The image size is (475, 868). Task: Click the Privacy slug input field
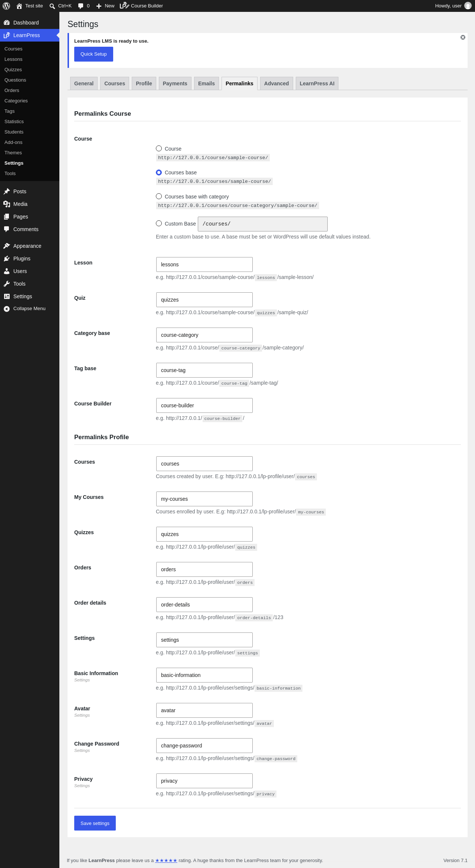(x=204, y=781)
